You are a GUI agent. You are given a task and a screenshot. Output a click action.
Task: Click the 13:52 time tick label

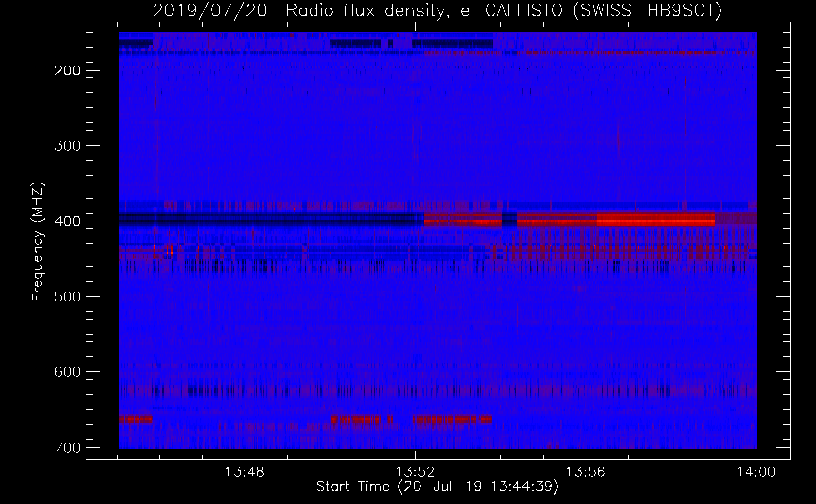pos(415,472)
